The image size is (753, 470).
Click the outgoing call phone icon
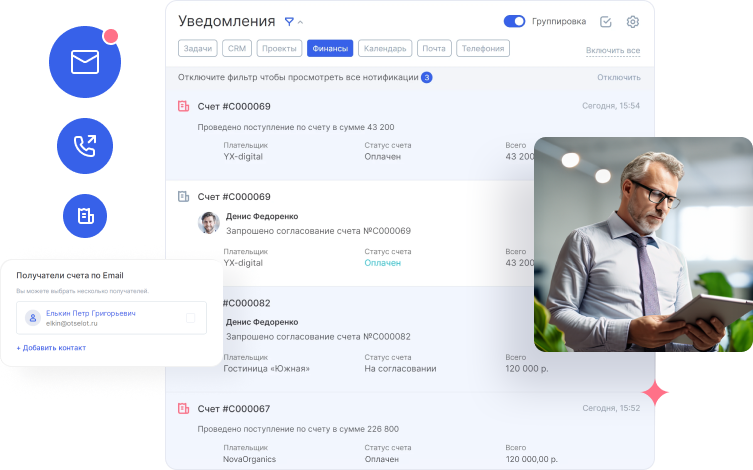tap(85, 146)
